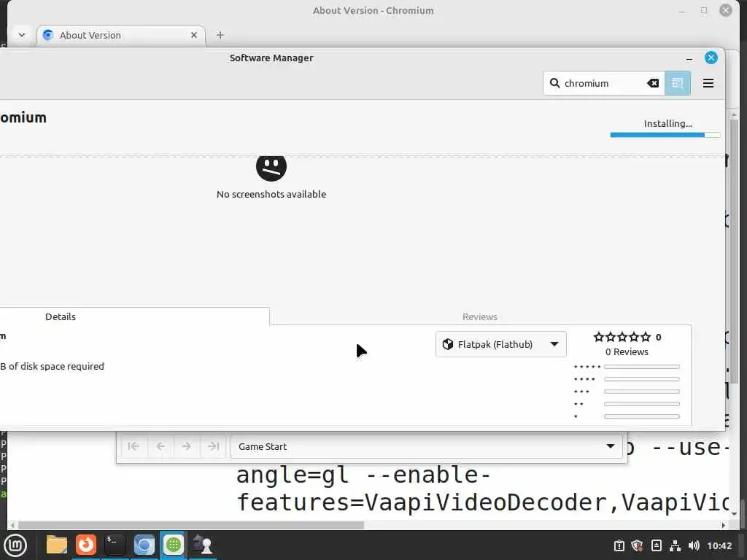The image size is (747, 560).
Task: Open the Software Manager hamburger menu
Action: tap(708, 83)
